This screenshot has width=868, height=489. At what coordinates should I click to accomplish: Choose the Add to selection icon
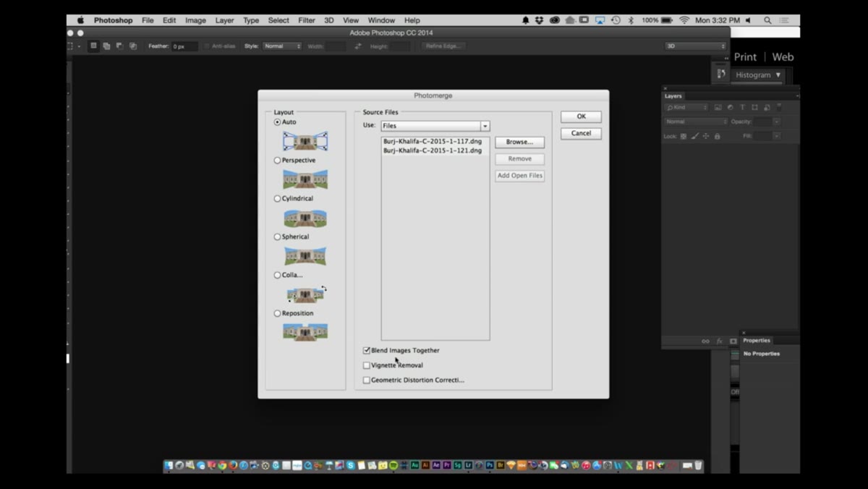click(106, 46)
